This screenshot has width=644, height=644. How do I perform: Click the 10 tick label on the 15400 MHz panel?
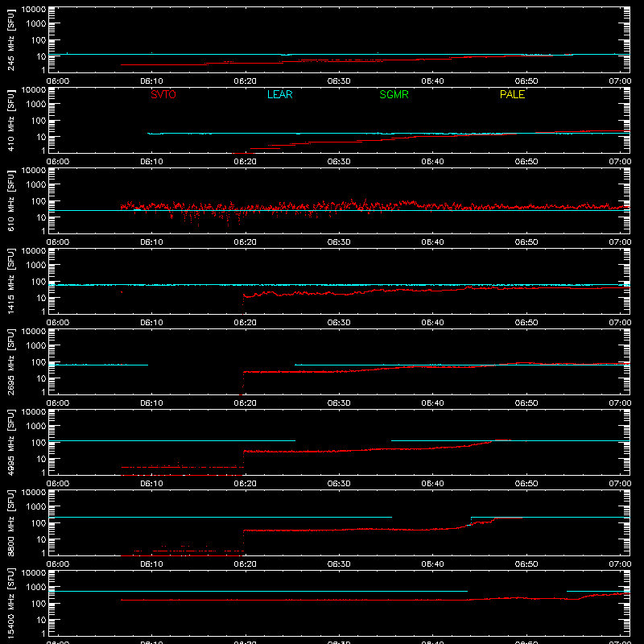(x=41, y=620)
